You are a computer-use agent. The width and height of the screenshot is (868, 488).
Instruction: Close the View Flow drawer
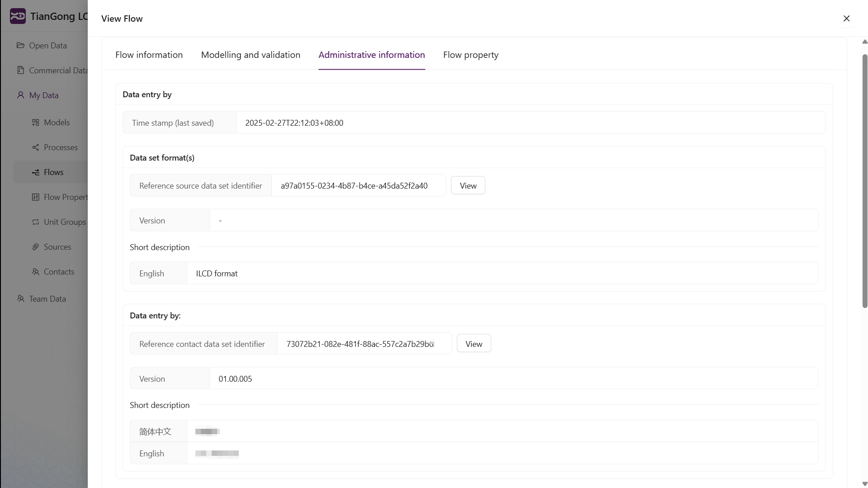tap(846, 19)
